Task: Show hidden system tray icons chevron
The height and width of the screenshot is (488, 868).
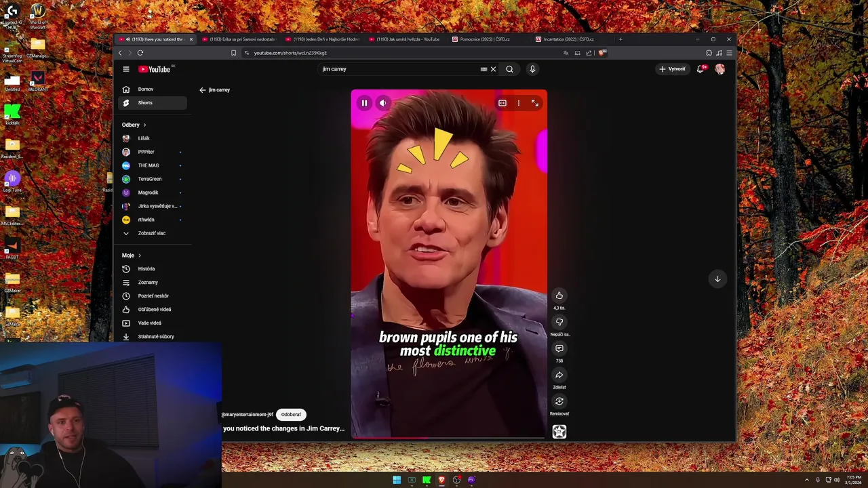Action: [x=807, y=480]
